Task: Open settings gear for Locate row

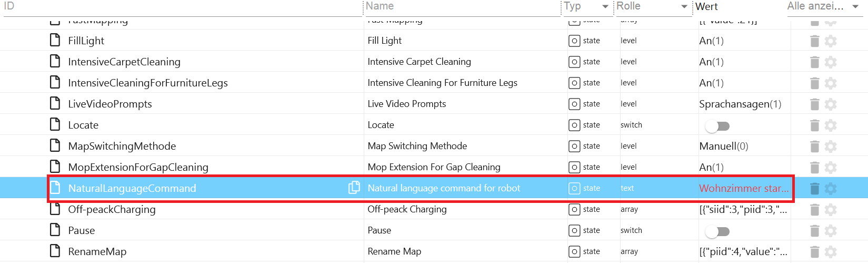Action: [831, 125]
